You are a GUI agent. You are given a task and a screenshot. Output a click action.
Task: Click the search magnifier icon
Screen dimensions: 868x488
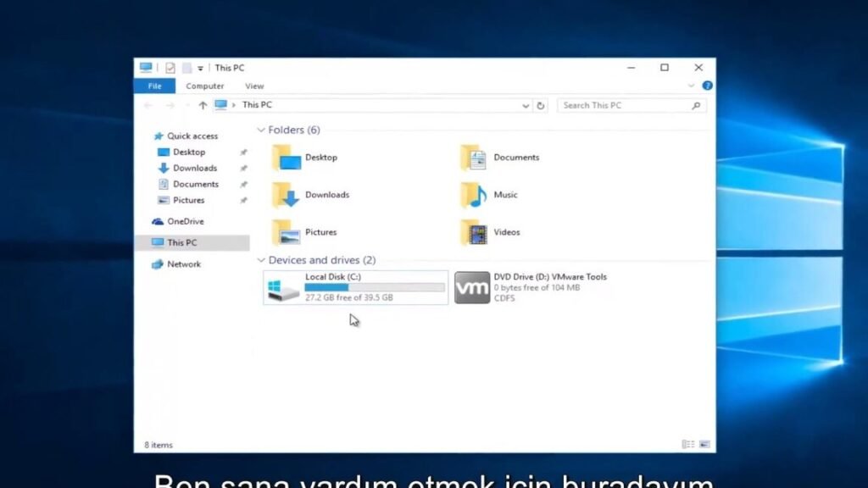(697, 105)
